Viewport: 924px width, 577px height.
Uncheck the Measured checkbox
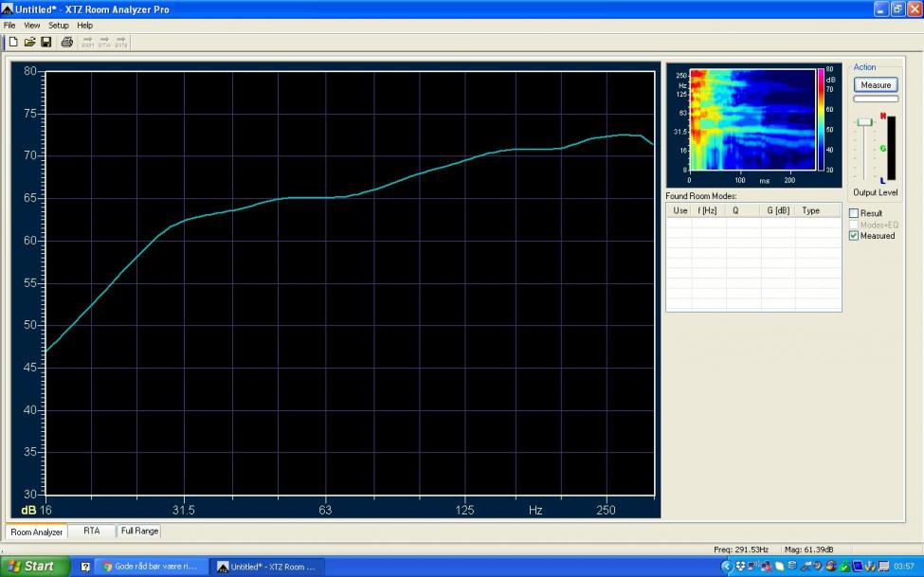(x=854, y=236)
